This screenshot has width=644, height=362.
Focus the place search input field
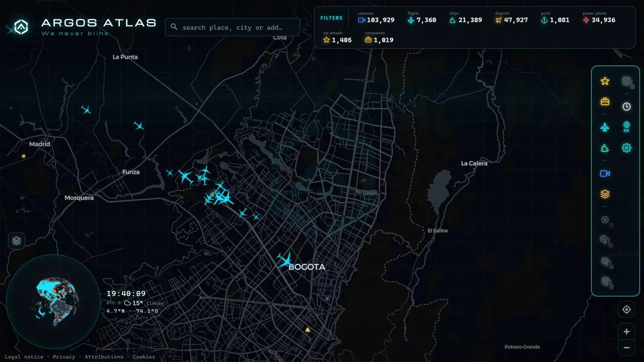[232, 27]
